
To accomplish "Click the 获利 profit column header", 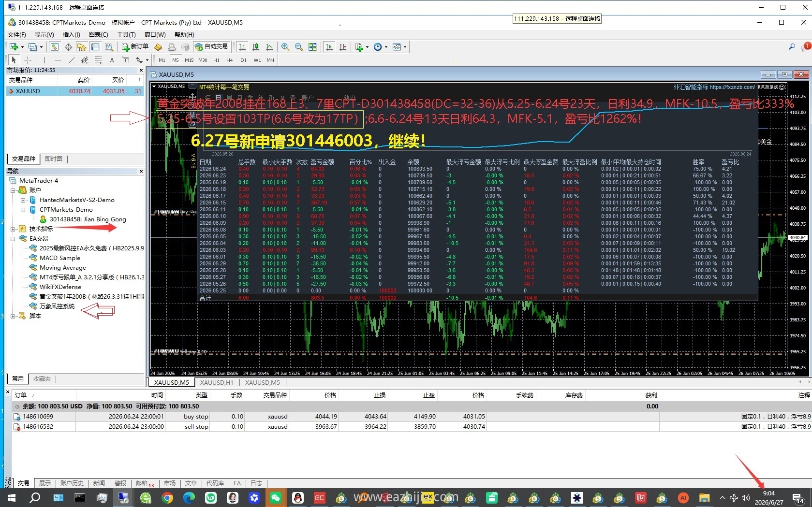I will coord(651,395).
